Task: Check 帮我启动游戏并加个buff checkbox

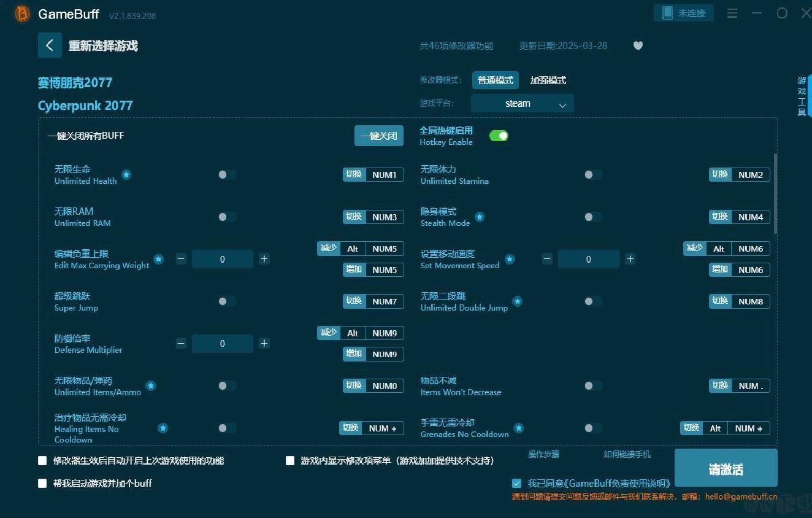Action: tap(42, 483)
